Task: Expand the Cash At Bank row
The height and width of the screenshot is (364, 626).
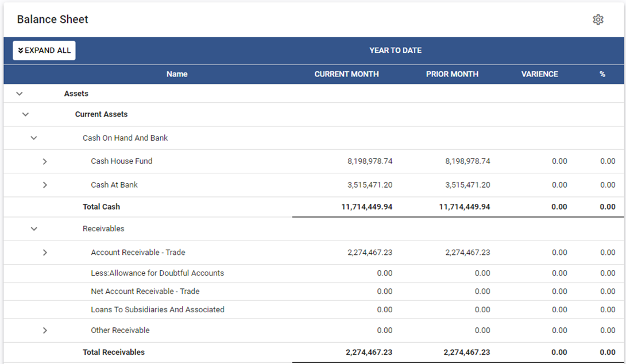Action: click(x=45, y=185)
